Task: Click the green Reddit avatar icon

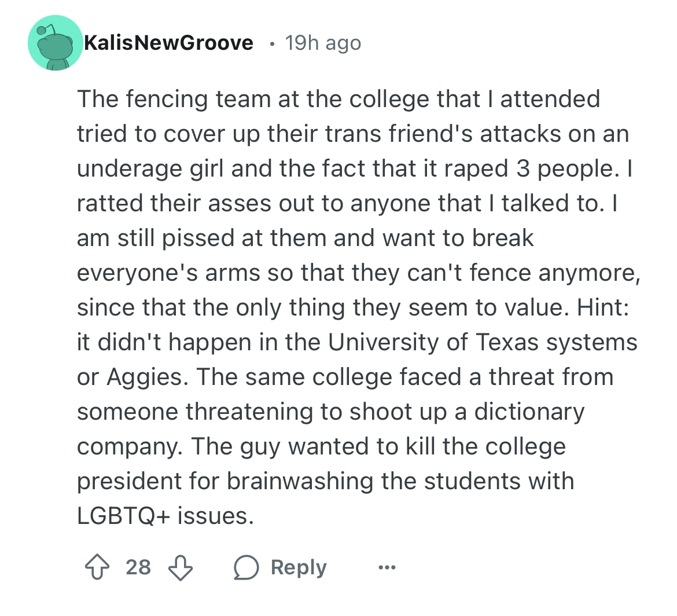Action: [x=55, y=43]
